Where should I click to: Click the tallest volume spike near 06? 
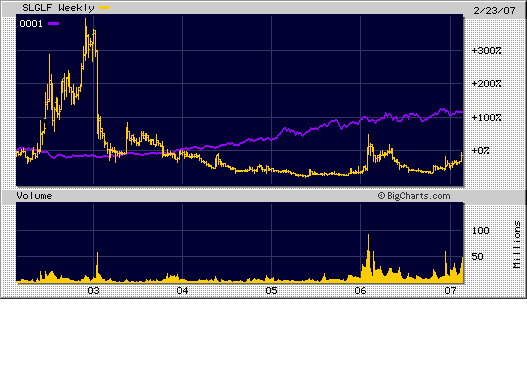(368, 258)
